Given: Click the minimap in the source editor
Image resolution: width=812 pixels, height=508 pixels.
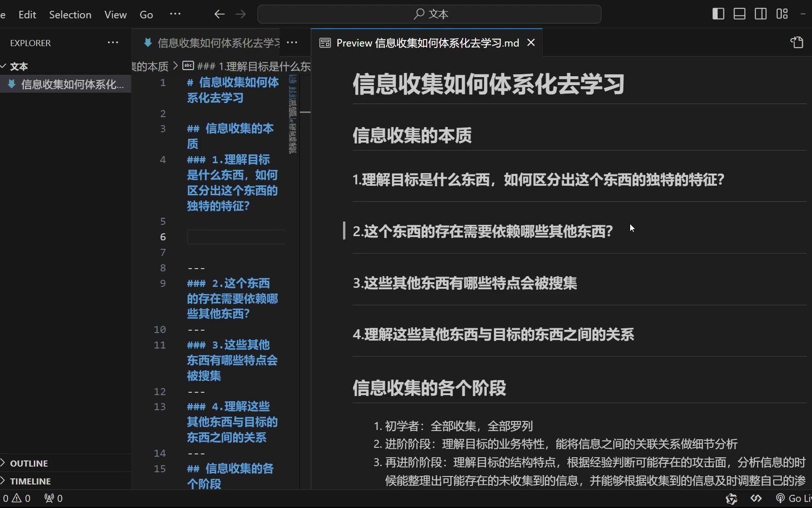Looking at the screenshot, I should point(293,114).
